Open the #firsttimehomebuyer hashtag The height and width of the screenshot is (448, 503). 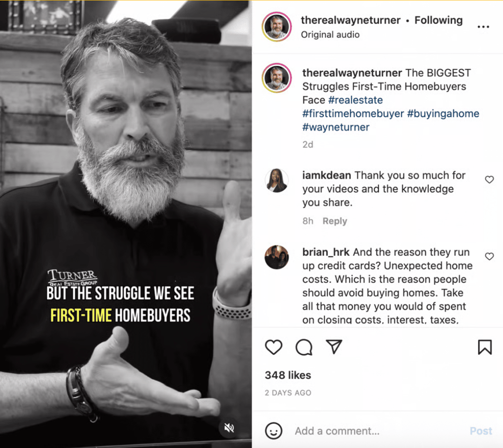[x=353, y=113]
